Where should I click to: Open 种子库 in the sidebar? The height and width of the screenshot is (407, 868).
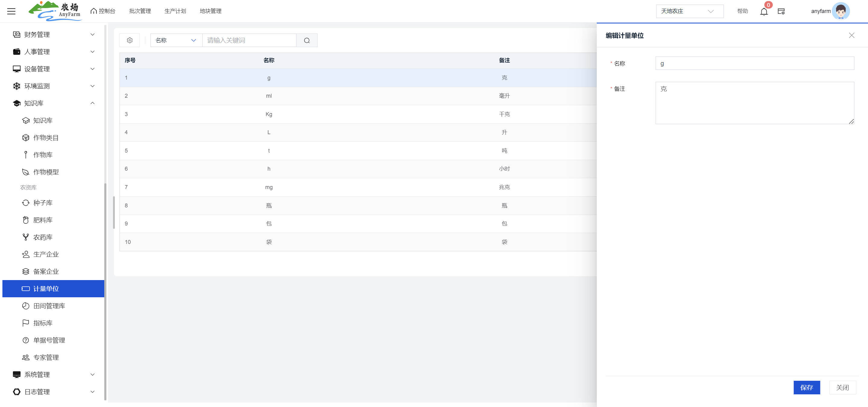click(43, 203)
